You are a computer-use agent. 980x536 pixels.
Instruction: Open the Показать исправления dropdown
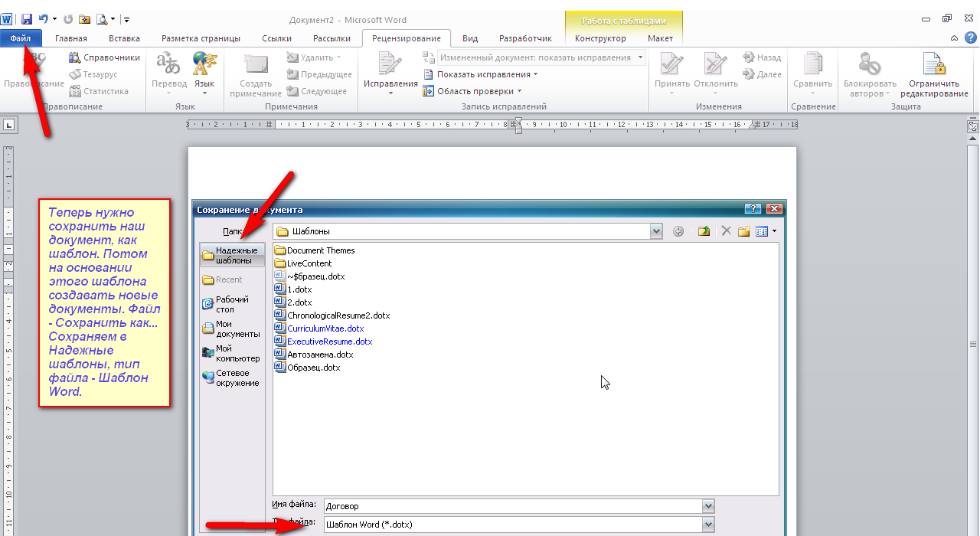click(x=480, y=74)
